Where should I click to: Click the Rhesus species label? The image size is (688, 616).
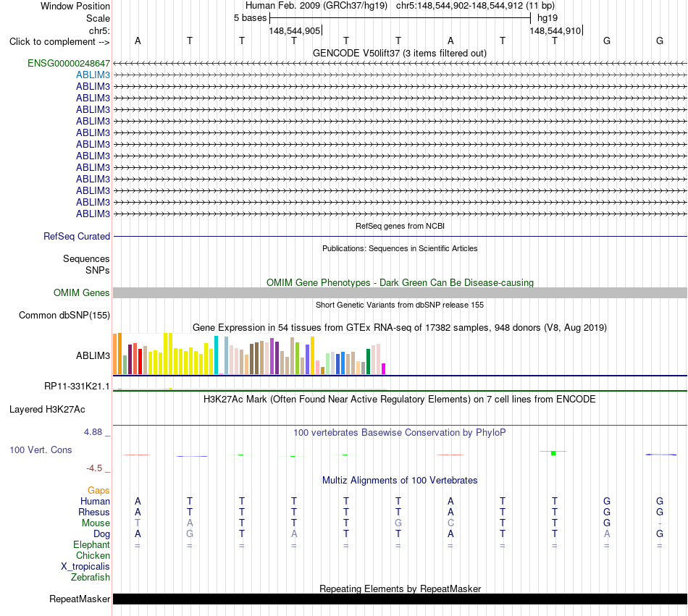94,512
